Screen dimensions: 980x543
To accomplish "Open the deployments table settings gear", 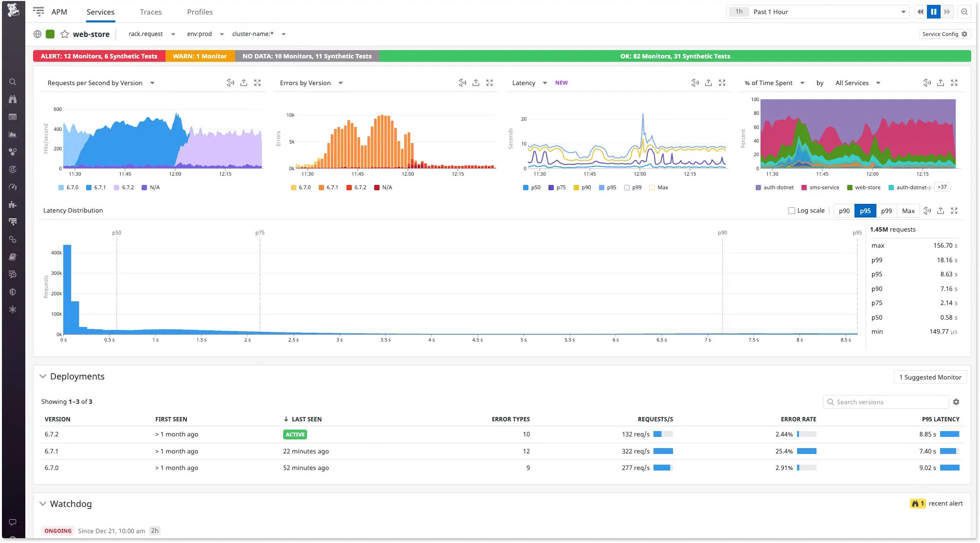I will click(956, 402).
